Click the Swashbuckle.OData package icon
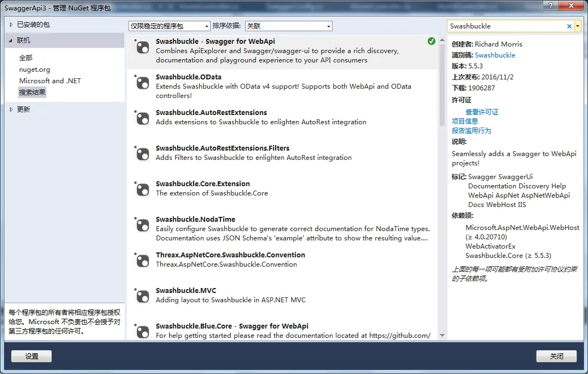This screenshot has height=374, width=588. [x=142, y=82]
